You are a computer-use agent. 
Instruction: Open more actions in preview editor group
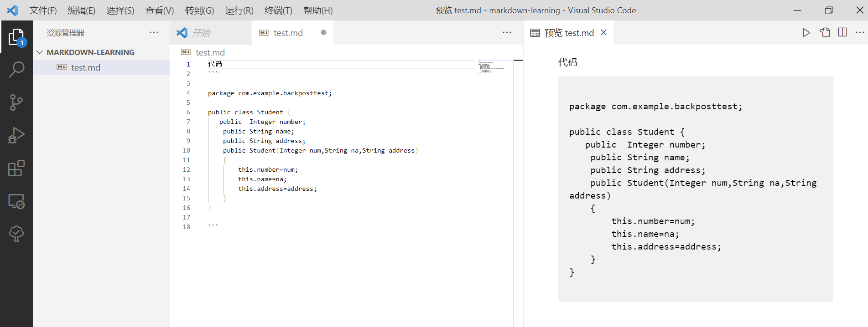pos(860,32)
